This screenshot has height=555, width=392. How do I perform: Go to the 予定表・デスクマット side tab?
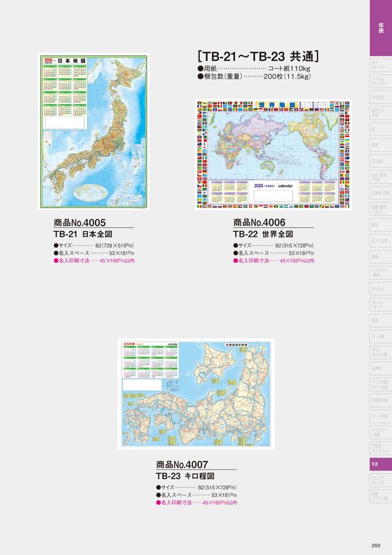pyautogui.click(x=381, y=448)
